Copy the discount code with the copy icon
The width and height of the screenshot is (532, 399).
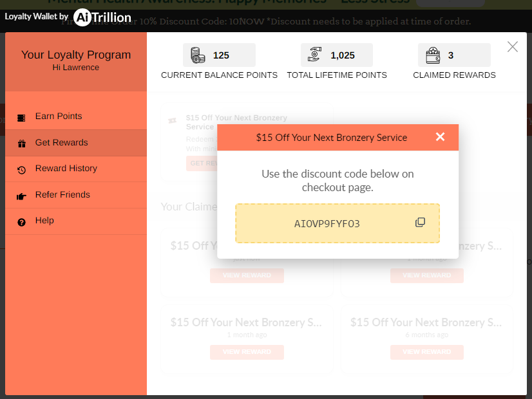(420, 223)
